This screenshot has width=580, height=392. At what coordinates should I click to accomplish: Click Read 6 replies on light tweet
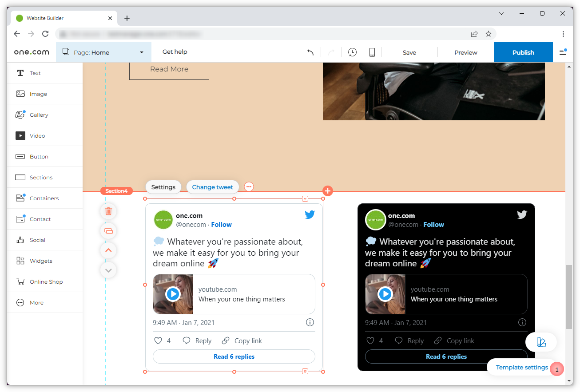click(x=234, y=356)
